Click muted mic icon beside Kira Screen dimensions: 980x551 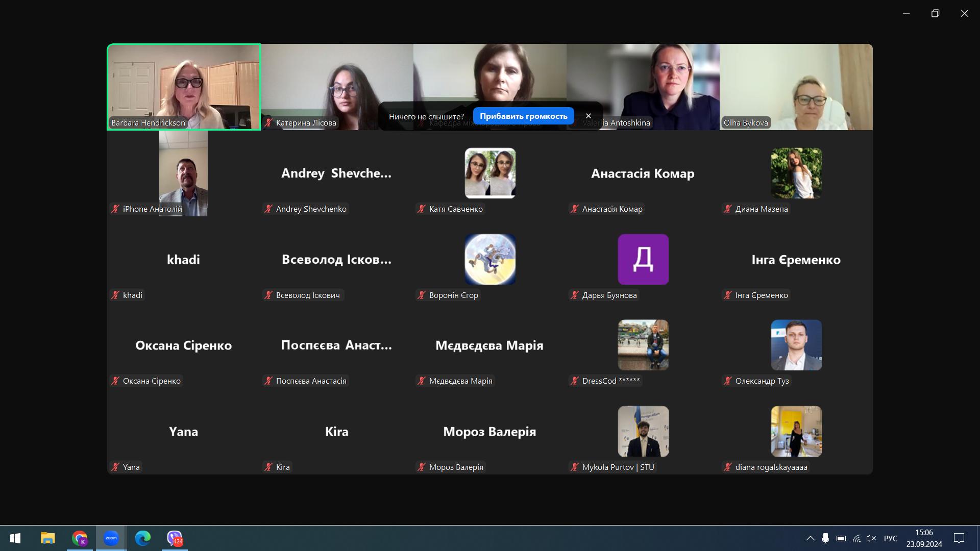(268, 467)
